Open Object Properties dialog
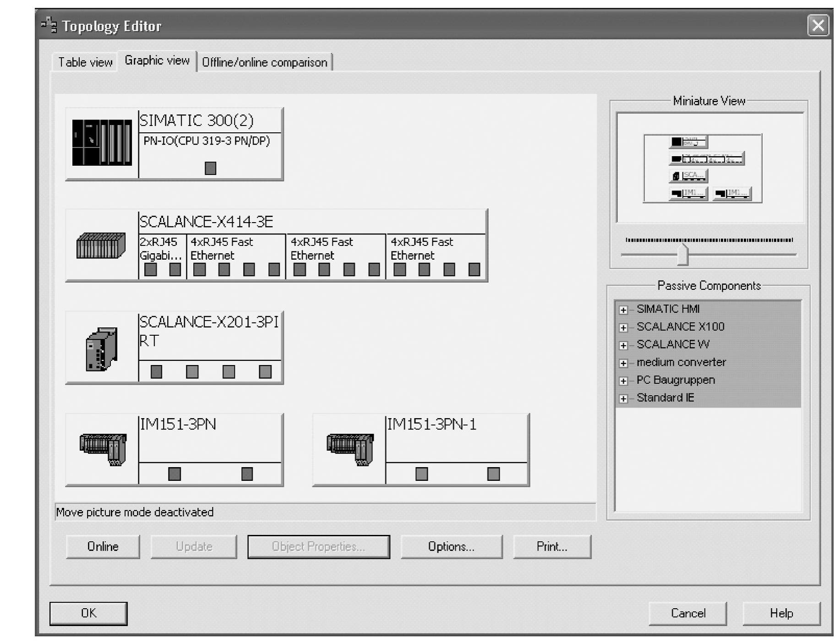 click(318, 546)
